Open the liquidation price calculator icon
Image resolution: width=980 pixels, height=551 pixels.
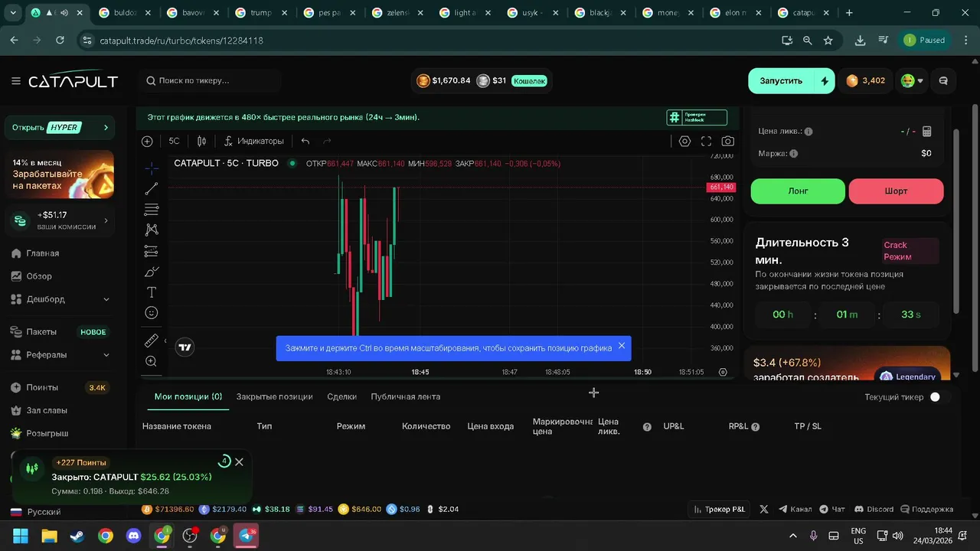(927, 132)
